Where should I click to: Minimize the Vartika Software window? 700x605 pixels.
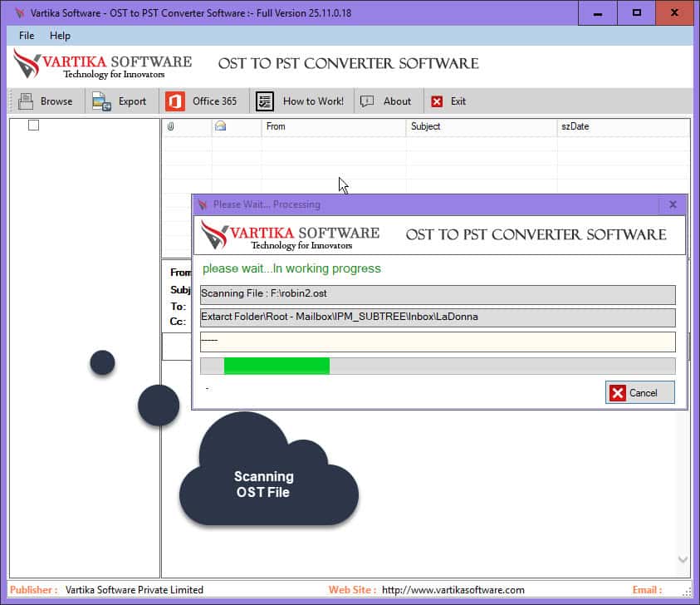click(598, 13)
